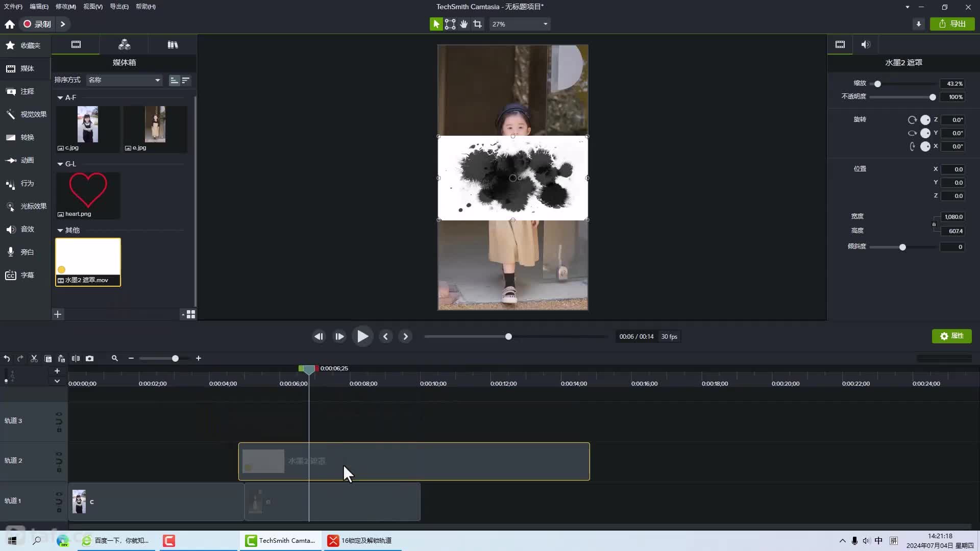Toggle visibility eye for 轨道 1

59,494
